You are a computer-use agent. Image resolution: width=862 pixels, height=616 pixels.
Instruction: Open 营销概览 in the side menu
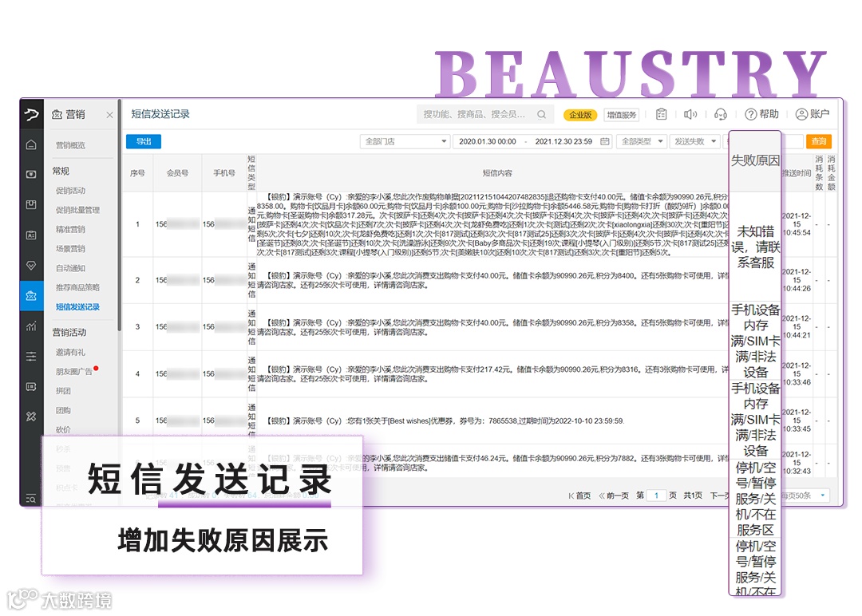(70, 145)
